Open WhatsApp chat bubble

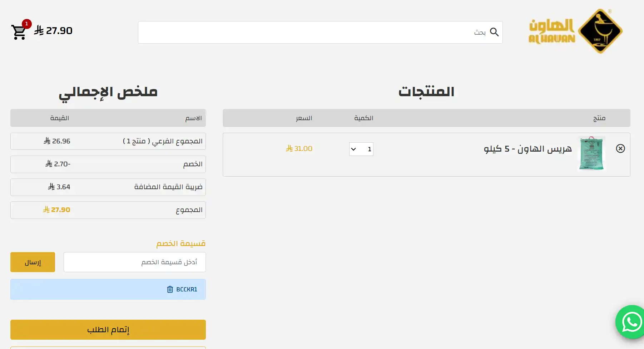(631, 322)
